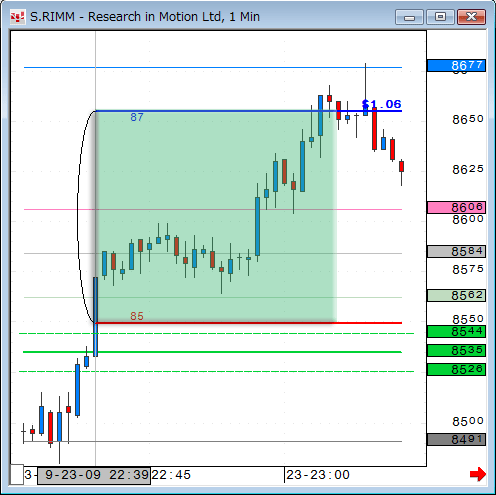496x495 pixels.
Task: Maximize the S.RIMM chart window
Action: pos(440,17)
